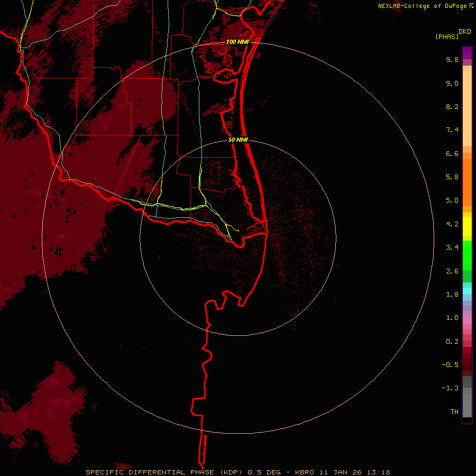
Task: Click the NEXLAB-College of DuPage watermark text
Action: tap(422, 6)
